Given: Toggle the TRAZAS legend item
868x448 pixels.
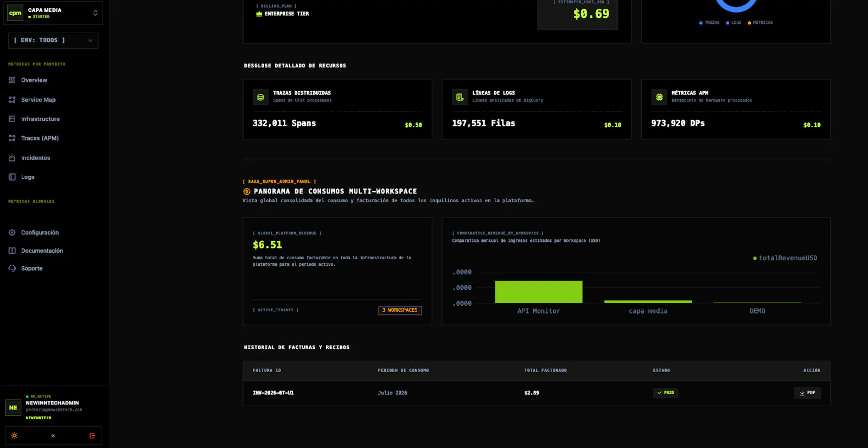Looking at the screenshot, I should [x=709, y=23].
